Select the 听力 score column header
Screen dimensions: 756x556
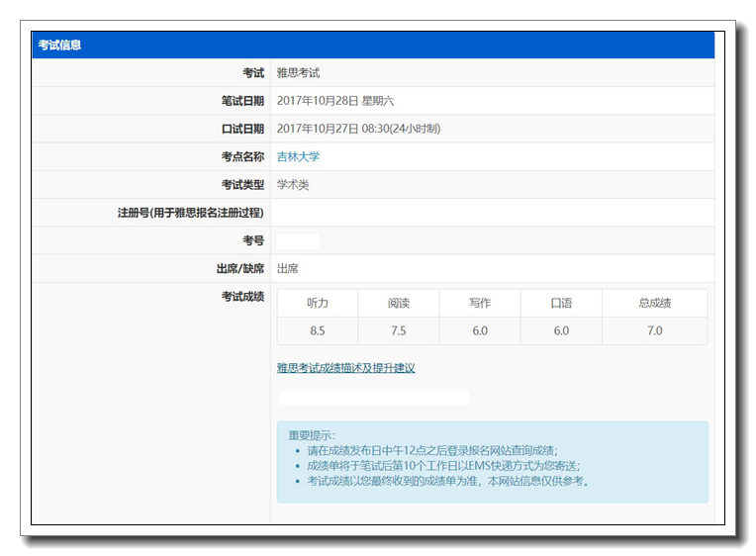point(318,303)
